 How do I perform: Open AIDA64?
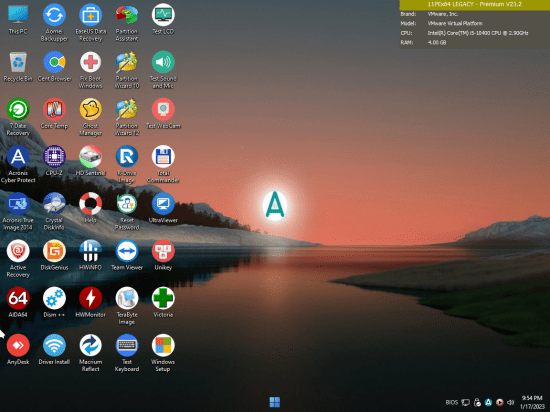(18, 303)
